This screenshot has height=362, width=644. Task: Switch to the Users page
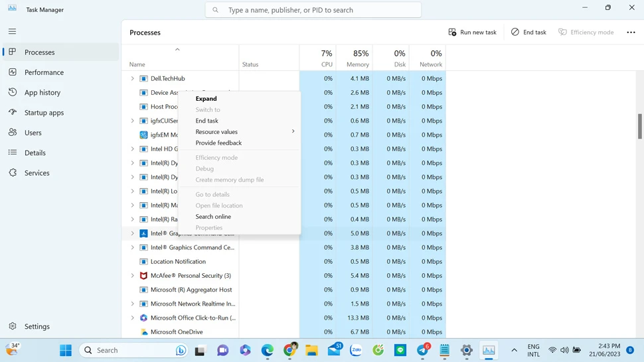coord(61,133)
